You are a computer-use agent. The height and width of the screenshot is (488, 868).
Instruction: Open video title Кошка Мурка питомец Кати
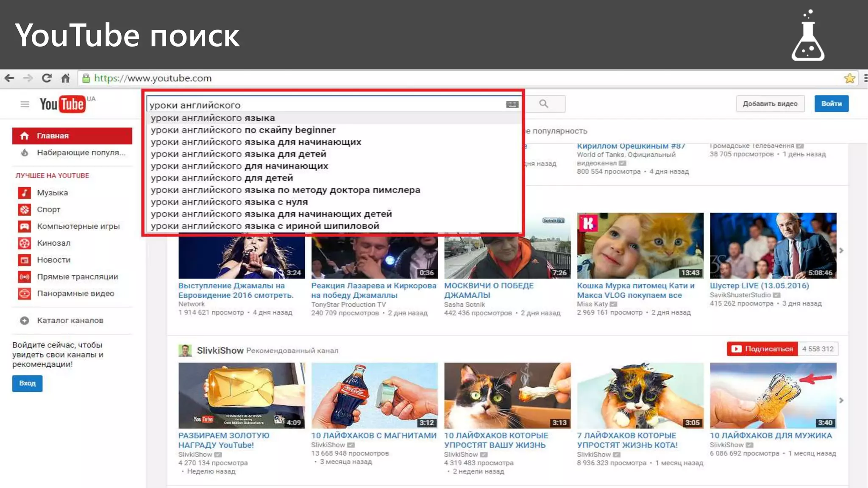click(636, 291)
